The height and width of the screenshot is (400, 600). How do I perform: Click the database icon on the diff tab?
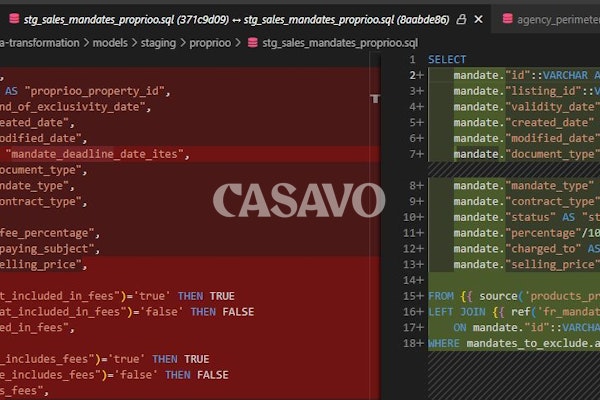(14, 18)
